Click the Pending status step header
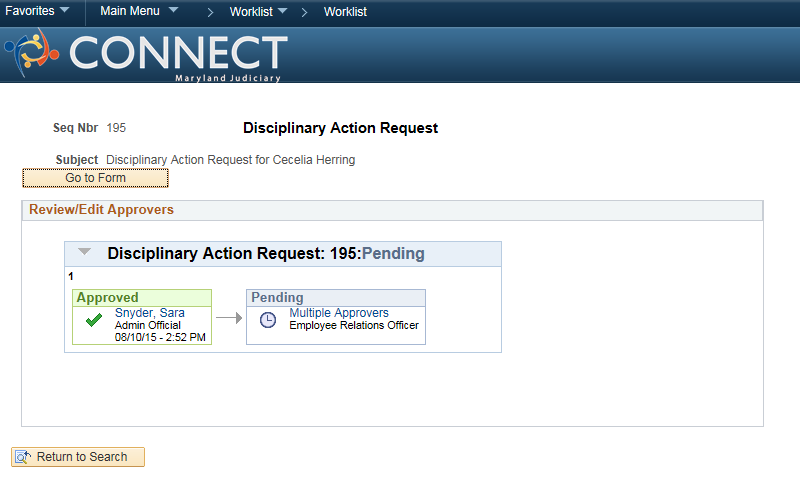 pyautogui.click(x=336, y=298)
